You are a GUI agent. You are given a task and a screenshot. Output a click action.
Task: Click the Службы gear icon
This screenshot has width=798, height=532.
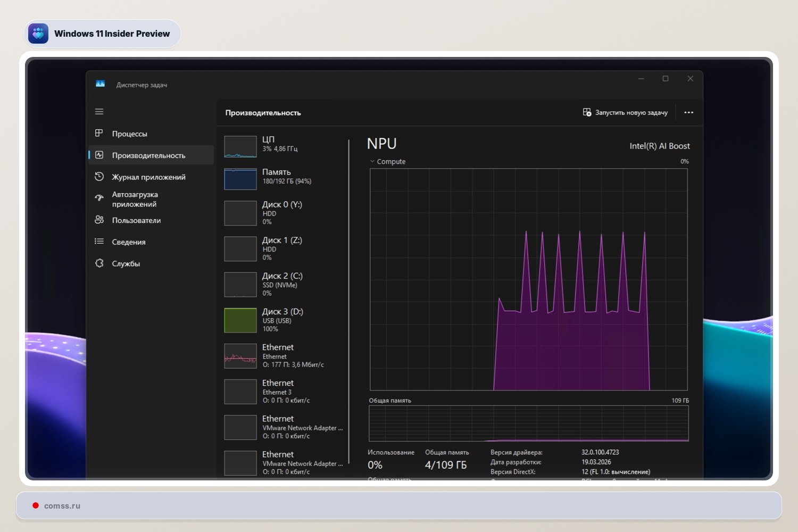(x=99, y=263)
